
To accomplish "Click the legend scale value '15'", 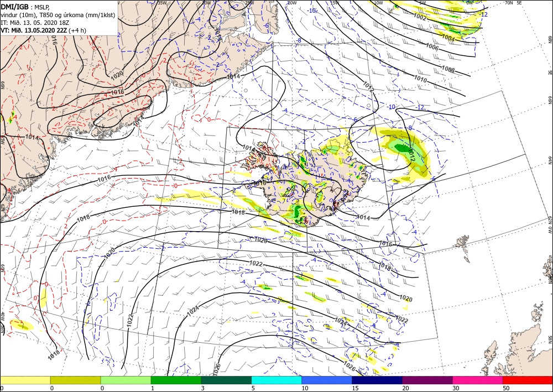I will (x=355, y=388).
